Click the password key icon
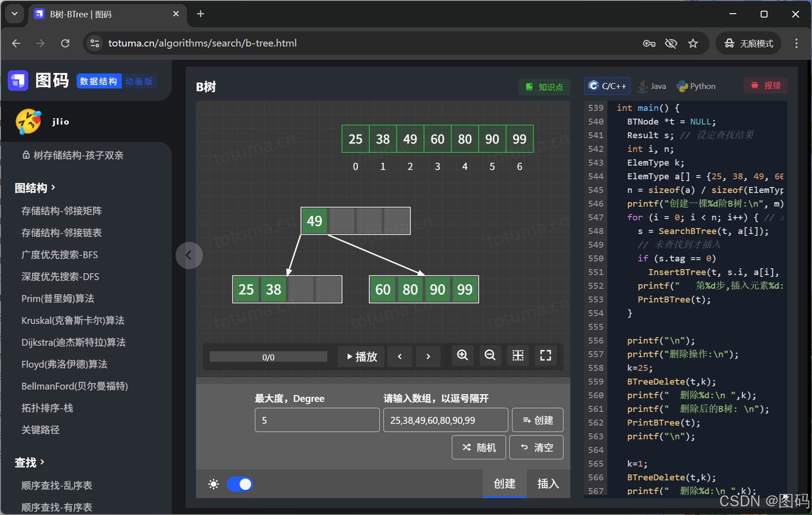The height and width of the screenshot is (515, 812). click(x=649, y=43)
